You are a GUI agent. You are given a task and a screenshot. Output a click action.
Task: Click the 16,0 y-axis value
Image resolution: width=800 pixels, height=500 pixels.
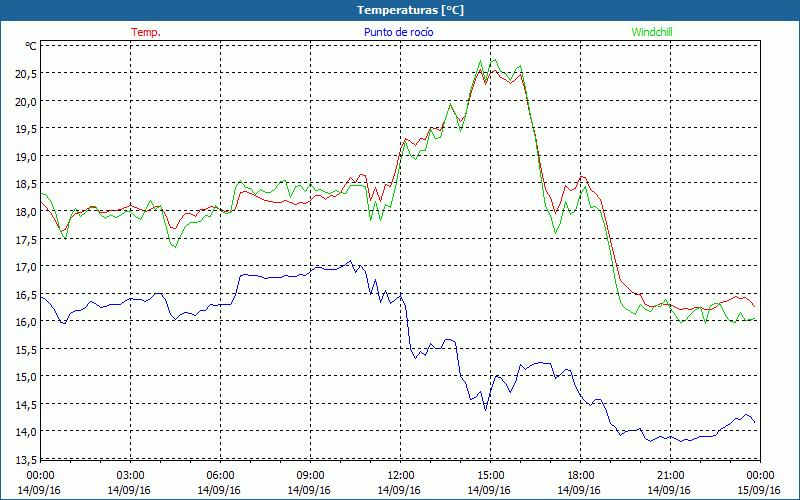pos(26,321)
